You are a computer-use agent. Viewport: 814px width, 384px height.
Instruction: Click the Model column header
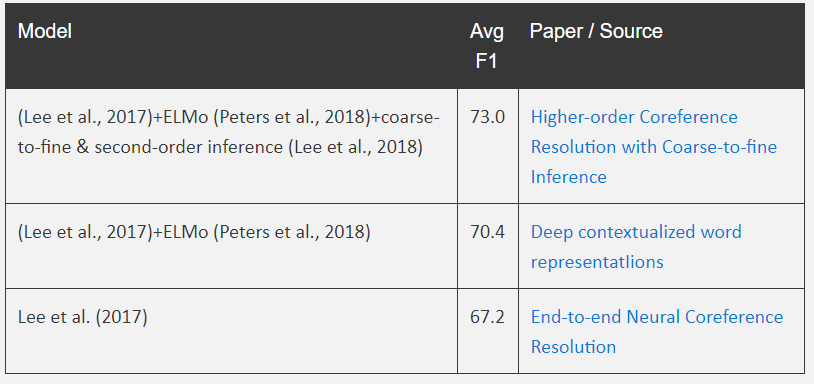point(45,32)
